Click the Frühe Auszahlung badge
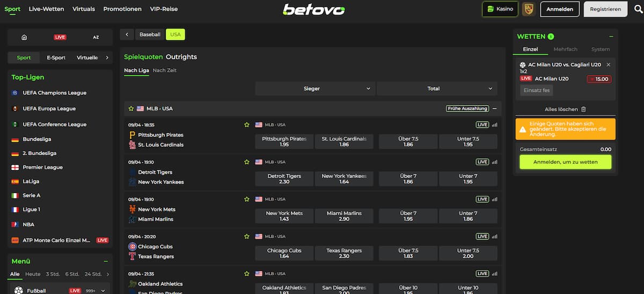 (467, 108)
